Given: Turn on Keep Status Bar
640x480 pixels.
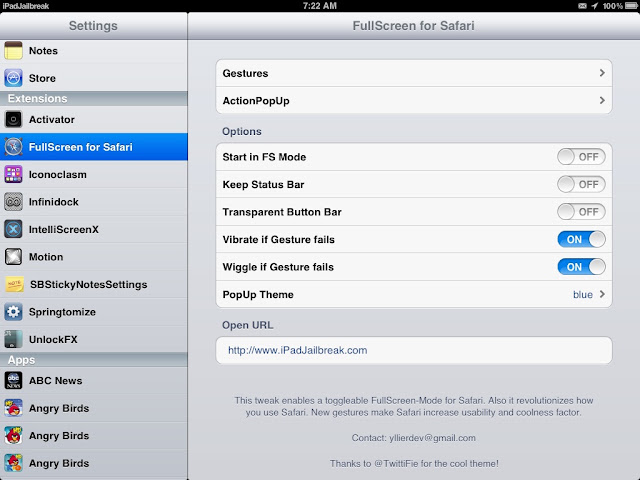Looking at the screenshot, I should click(581, 184).
